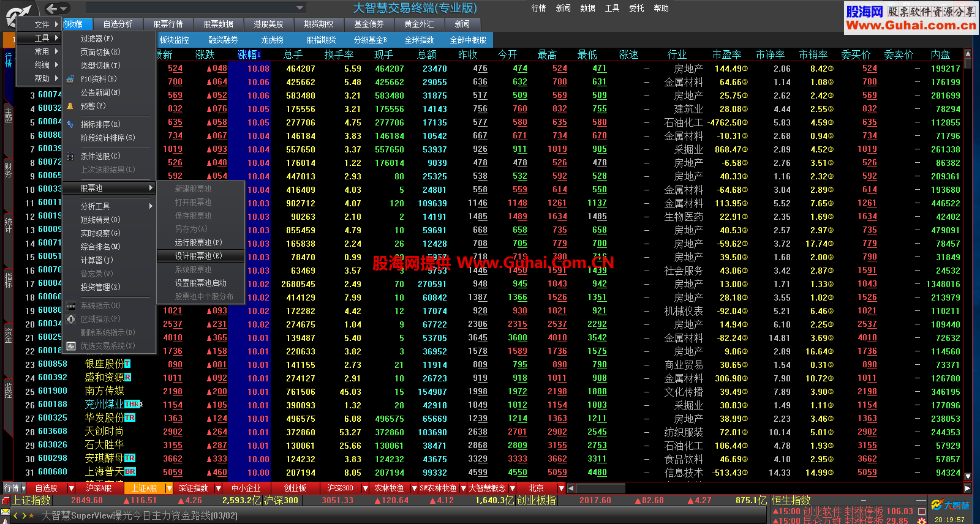The image size is (980, 524).
Task: Open 龙虎榜 sub-tab
Action: point(272,40)
